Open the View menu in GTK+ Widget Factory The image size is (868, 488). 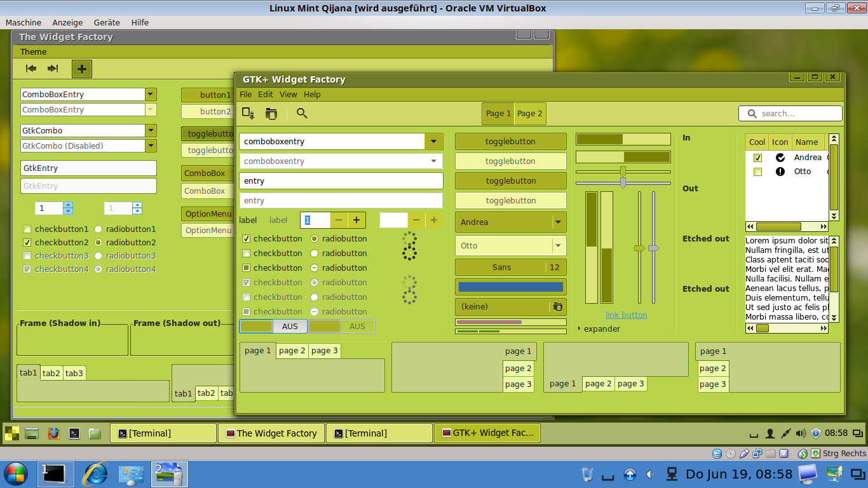point(288,94)
